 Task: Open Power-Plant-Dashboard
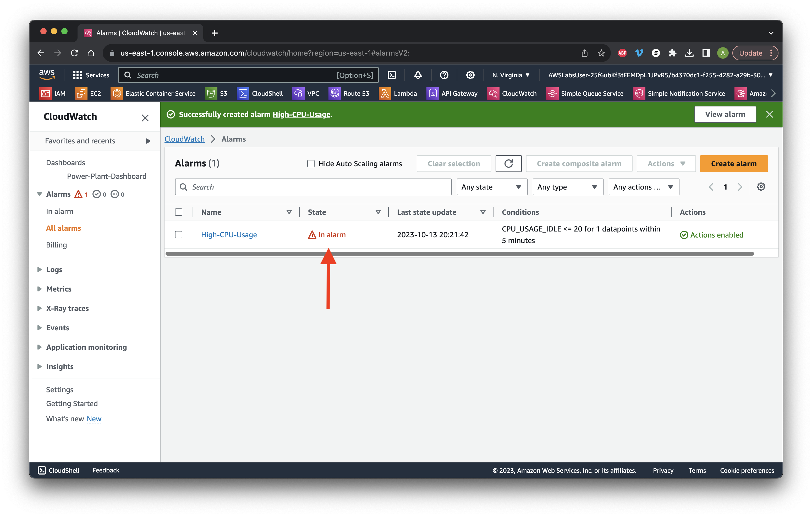tap(107, 176)
